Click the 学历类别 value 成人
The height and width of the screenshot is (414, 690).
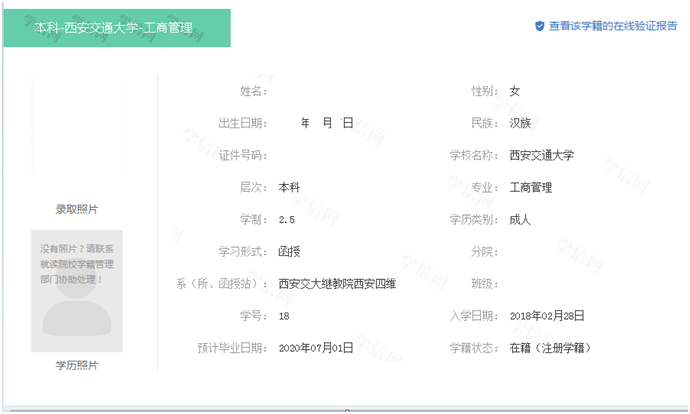point(520,220)
